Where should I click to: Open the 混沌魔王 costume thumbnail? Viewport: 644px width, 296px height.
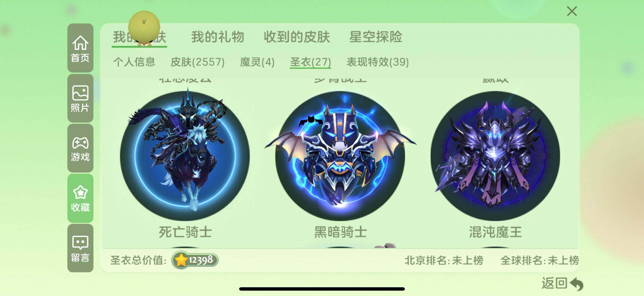coord(495,156)
